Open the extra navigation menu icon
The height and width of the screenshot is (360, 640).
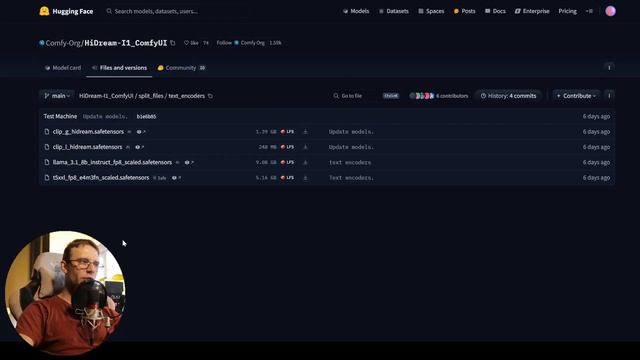coord(589,11)
